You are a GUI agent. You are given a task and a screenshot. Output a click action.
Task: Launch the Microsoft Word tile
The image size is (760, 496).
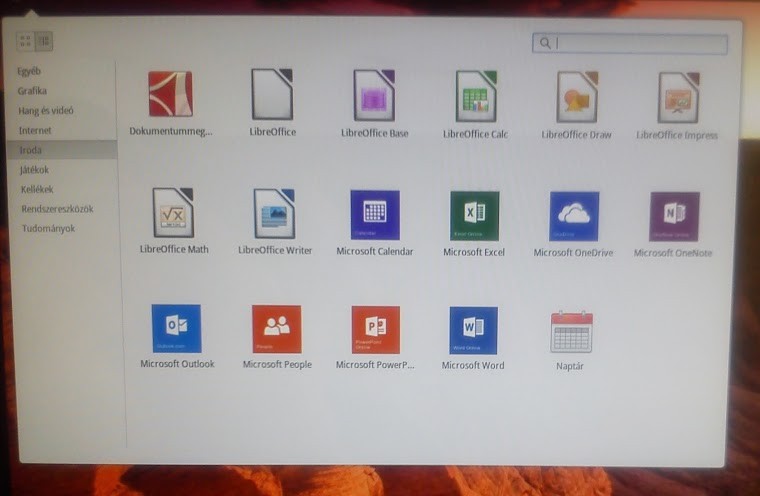pyautogui.click(x=474, y=331)
